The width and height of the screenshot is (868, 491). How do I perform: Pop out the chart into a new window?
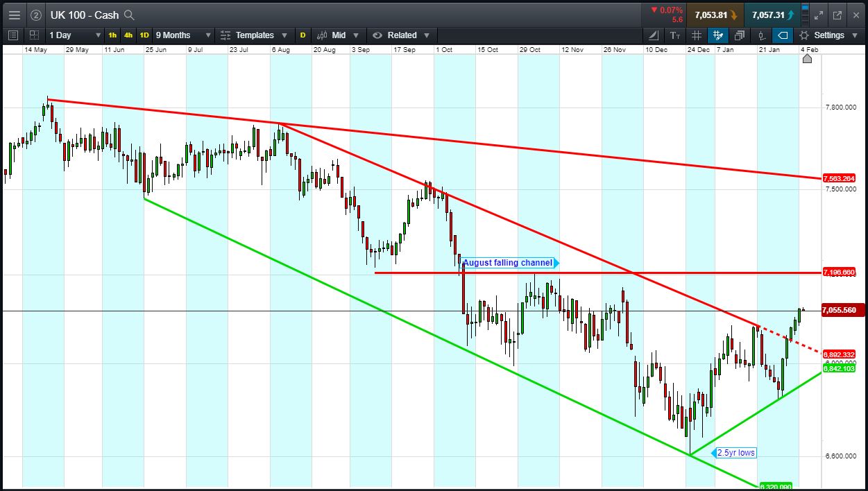click(837, 15)
